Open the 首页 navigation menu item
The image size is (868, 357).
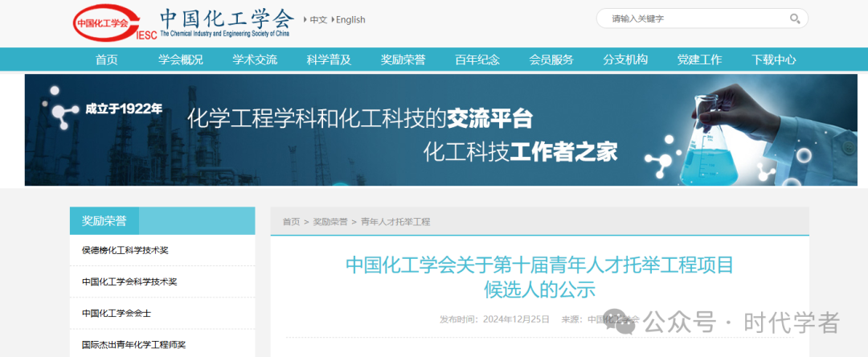pyautogui.click(x=106, y=59)
